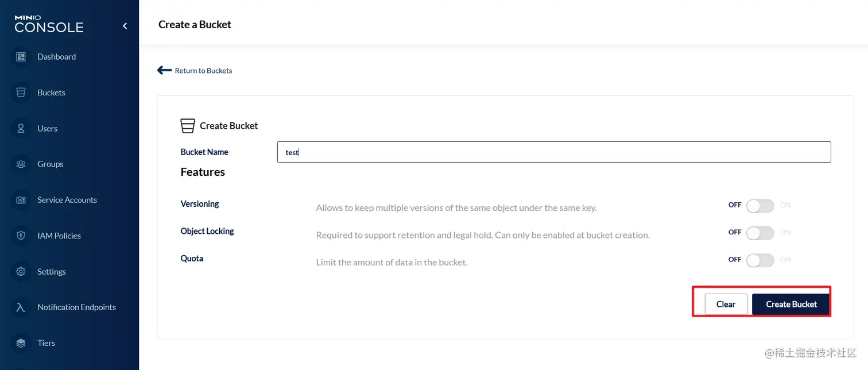Viewport: 868px width, 370px height.
Task: Click the Create Bucket button
Action: [x=791, y=305]
